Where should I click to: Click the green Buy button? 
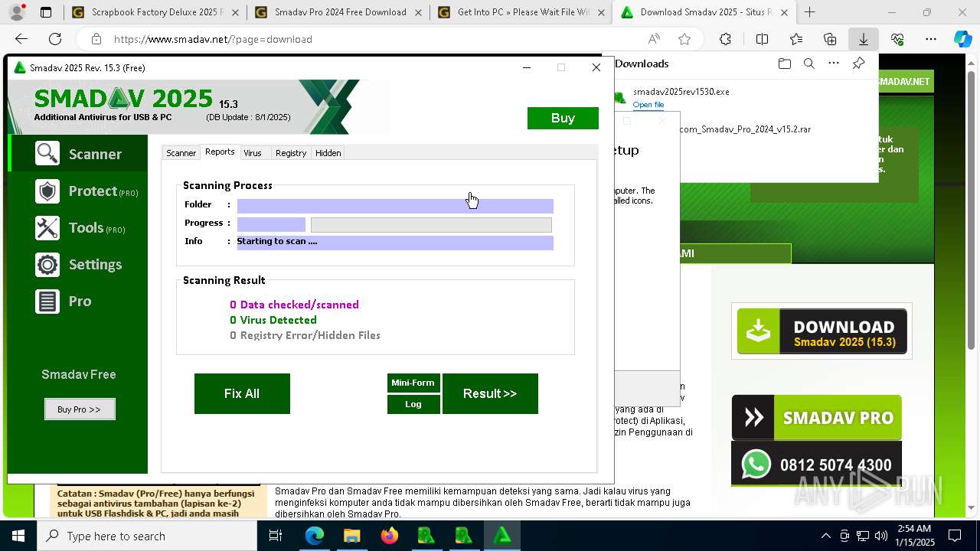click(x=563, y=118)
